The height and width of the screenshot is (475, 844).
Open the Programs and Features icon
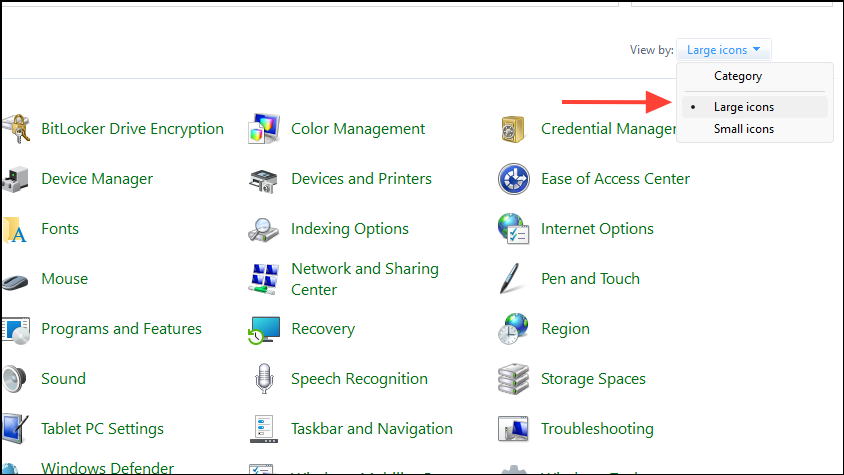(x=16, y=330)
